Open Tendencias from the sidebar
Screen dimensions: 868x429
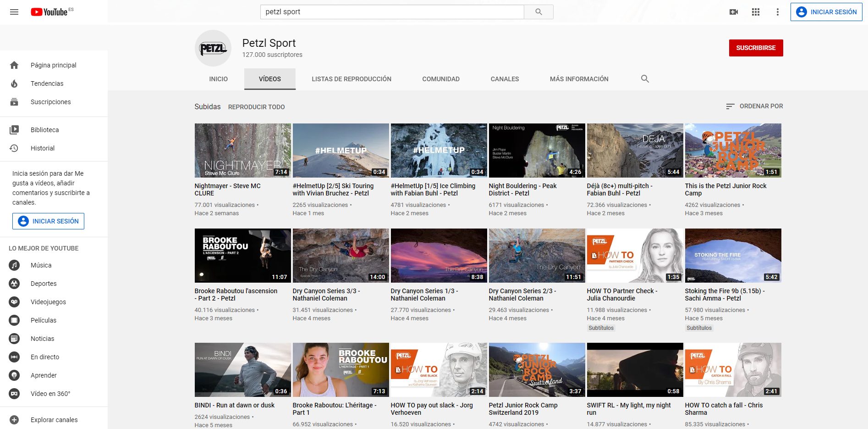47,84
